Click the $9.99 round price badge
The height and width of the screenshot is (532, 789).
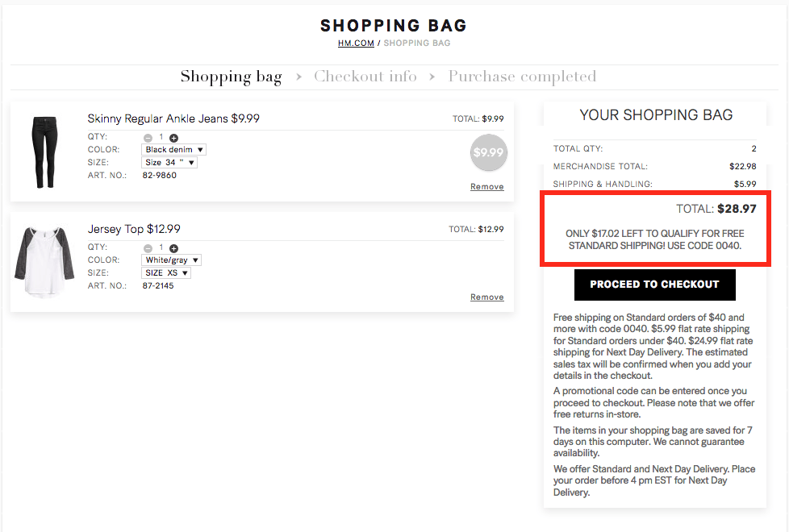(x=489, y=152)
